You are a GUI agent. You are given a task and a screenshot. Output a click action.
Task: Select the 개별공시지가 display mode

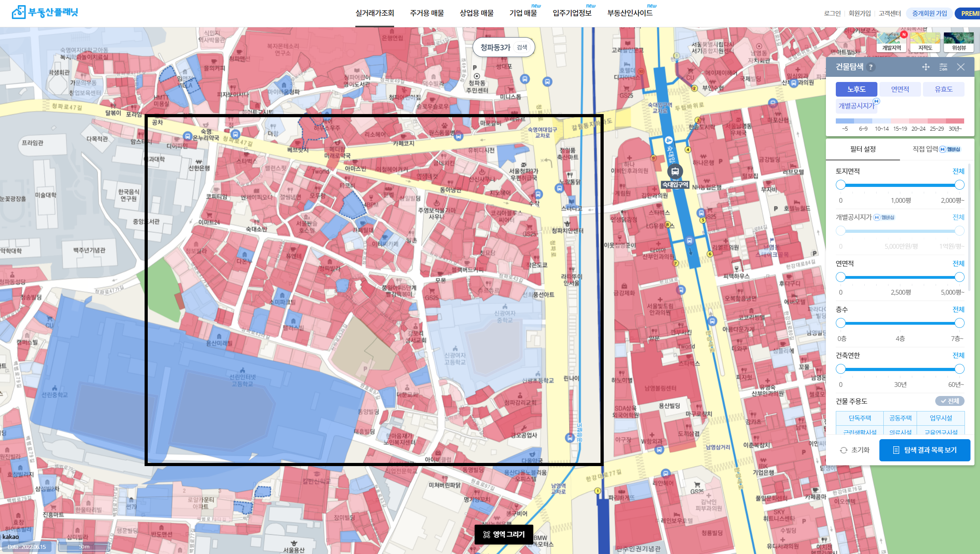click(857, 106)
